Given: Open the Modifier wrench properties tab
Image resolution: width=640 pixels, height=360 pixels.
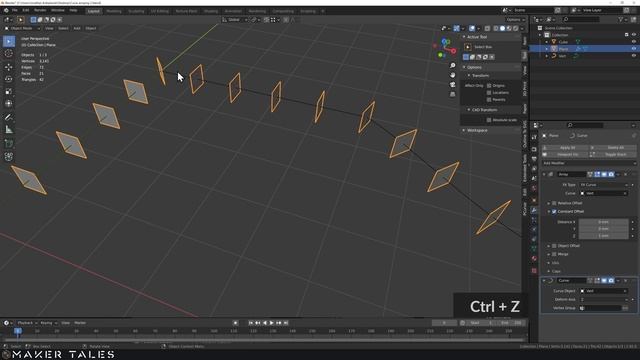Looking at the screenshot, I should point(534,210).
